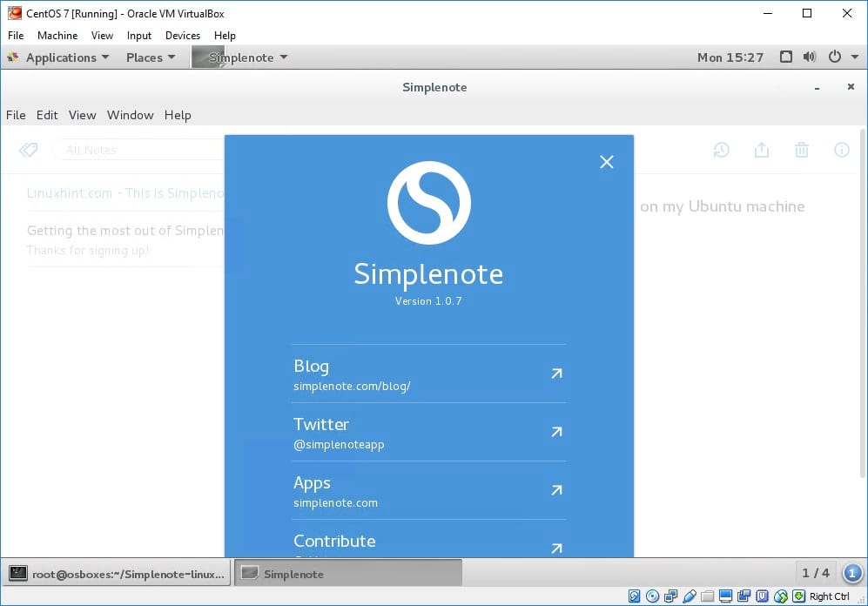This screenshot has height=606, width=868.
Task: Click the All Notes search field
Action: 138,150
